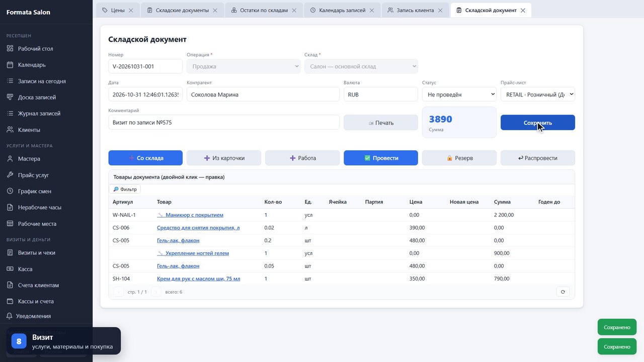The width and height of the screenshot is (644, 362).
Task: Expand the Статус dropdown
Action: tap(459, 95)
